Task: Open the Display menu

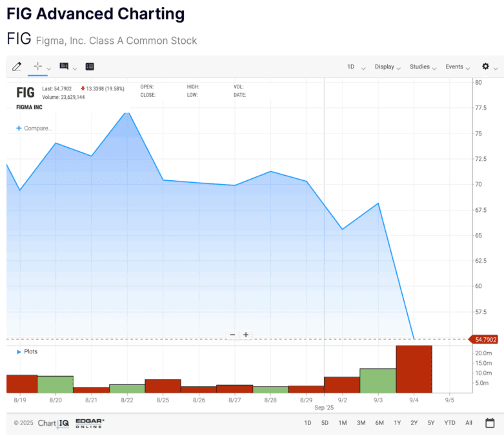Action: pyautogui.click(x=387, y=67)
